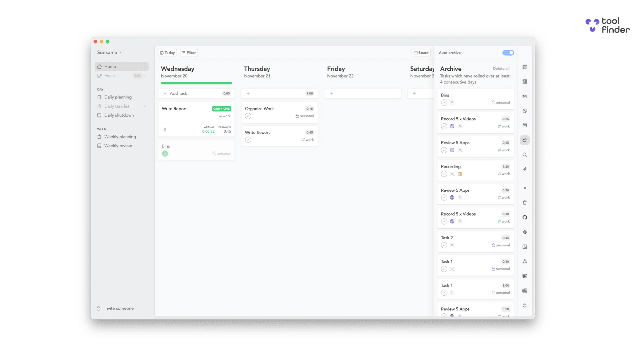Viewport: 644px width, 362px height.
Task: Mark 'Organize Work' as complete
Action: (x=248, y=116)
